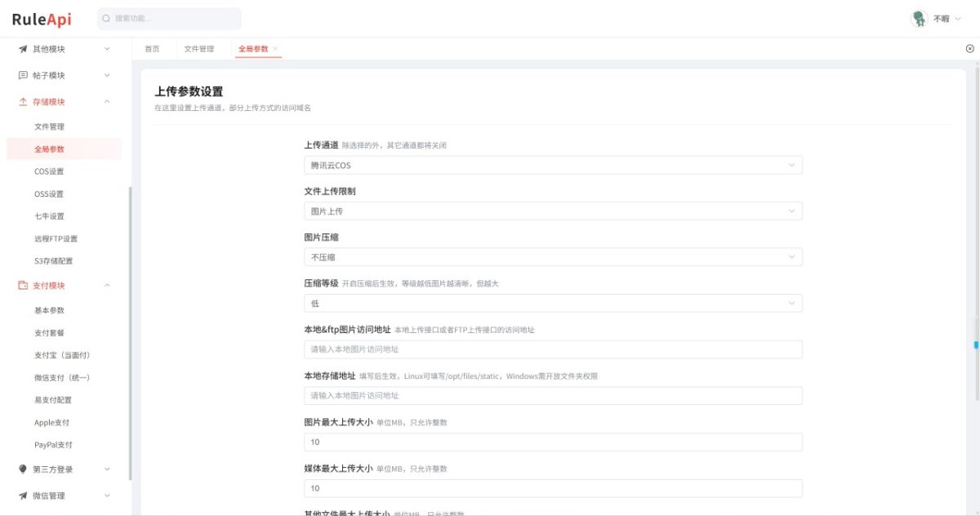Click the 图片最大上传大小 input field
Screen dimensions: 980x516
pyautogui.click(x=553, y=442)
